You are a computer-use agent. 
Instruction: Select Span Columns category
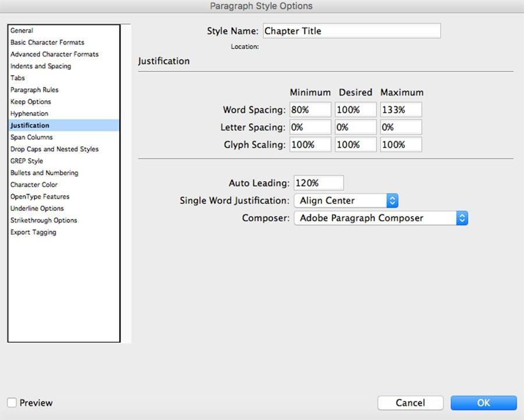pyautogui.click(x=31, y=137)
